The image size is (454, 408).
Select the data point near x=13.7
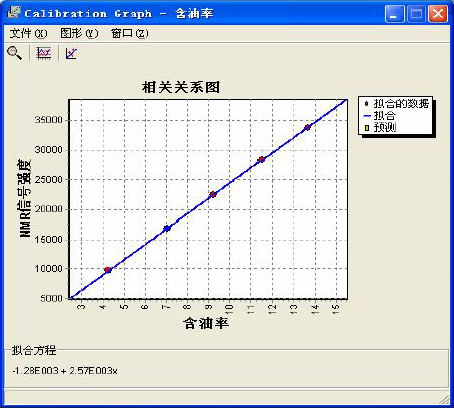click(307, 127)
